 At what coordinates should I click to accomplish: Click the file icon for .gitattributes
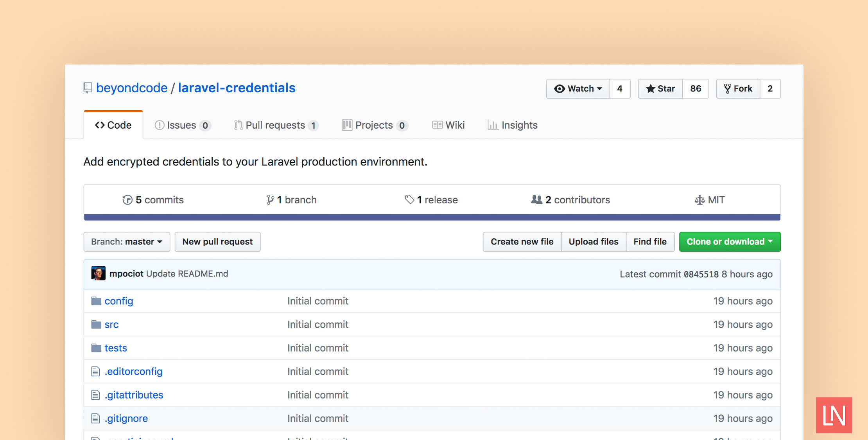coord(95,395)
